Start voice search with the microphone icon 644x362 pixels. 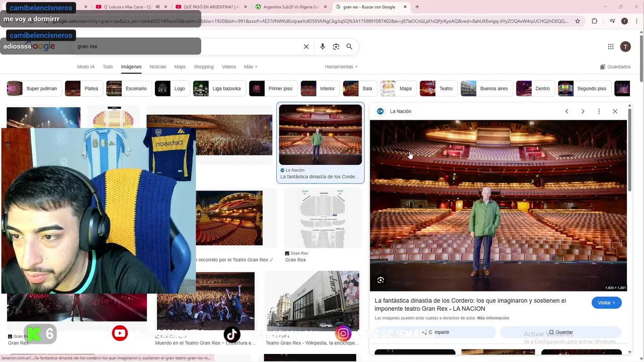pos(323,46)
